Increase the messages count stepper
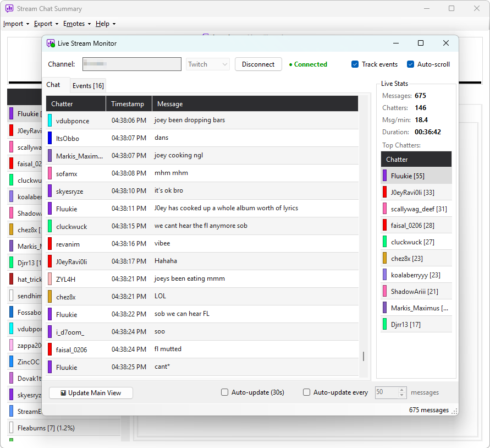Viewport: 490px width, 448px height. (x=402, y=390)
